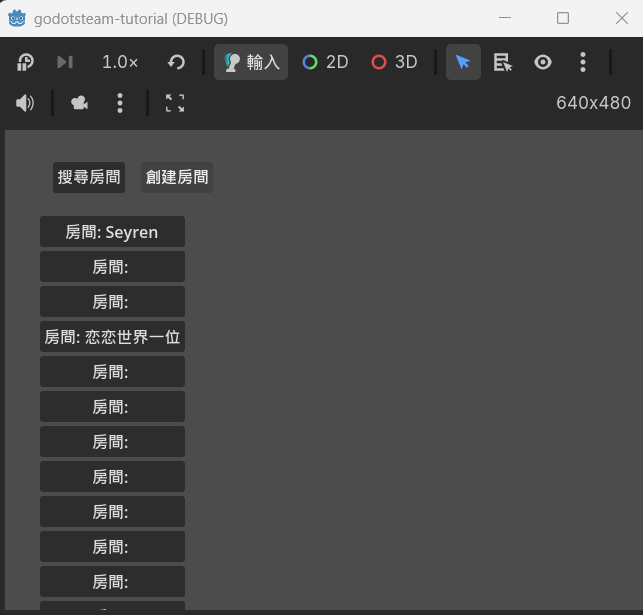The height and width of the screenshot is (615, 643).
Task: Toggle the 輸入 input mode button
Action: (251, 62)
